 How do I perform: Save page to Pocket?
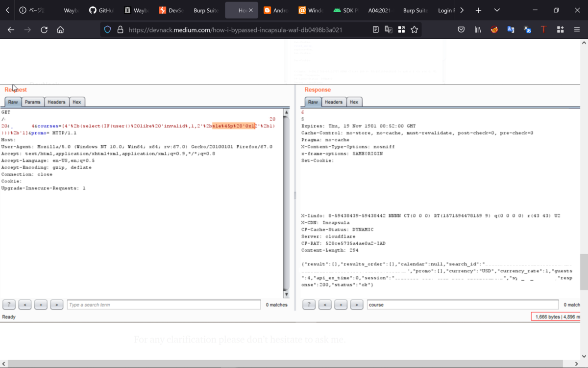[461, 30]
